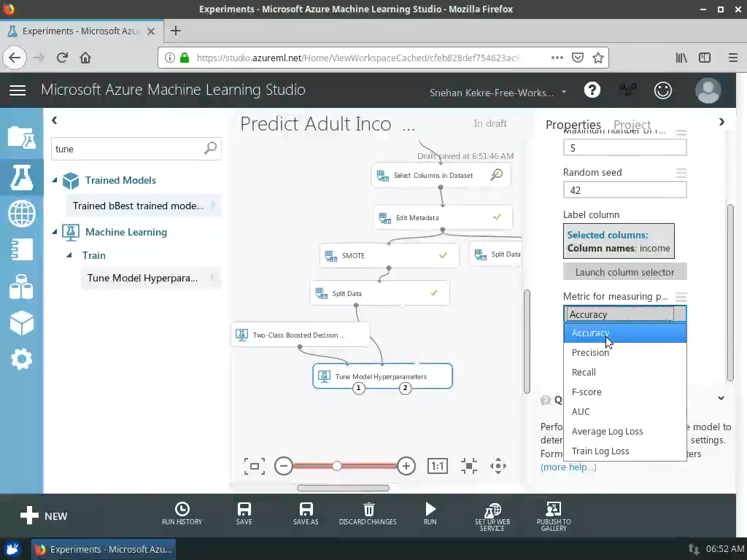
Task: Open Projects section in sidebar
Action: 21,138
